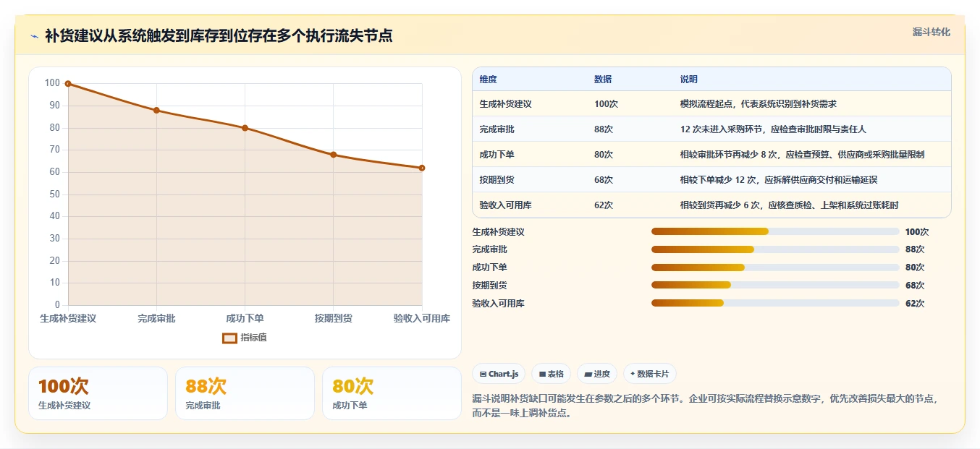Click the y-axis tick label 50
Image resolution: width=980 pixels, height=449 pixels.
(x=55, y=194)
